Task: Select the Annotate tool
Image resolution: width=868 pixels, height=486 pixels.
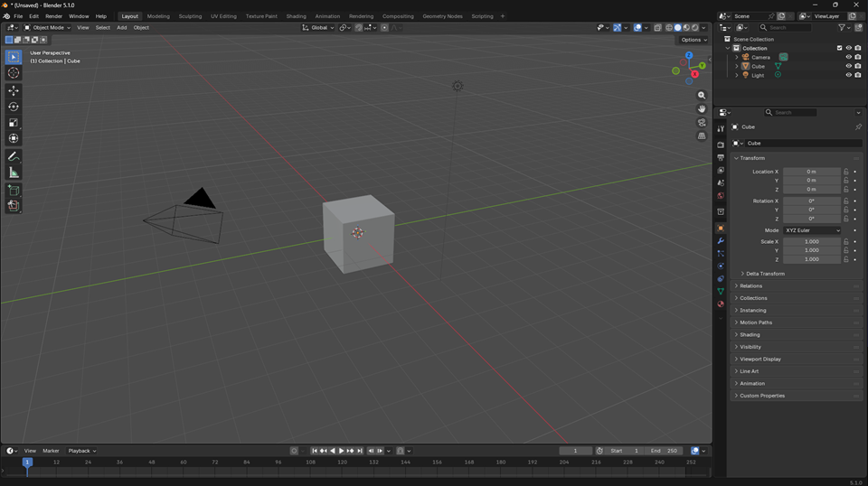Action: click(x=14, y=156)
